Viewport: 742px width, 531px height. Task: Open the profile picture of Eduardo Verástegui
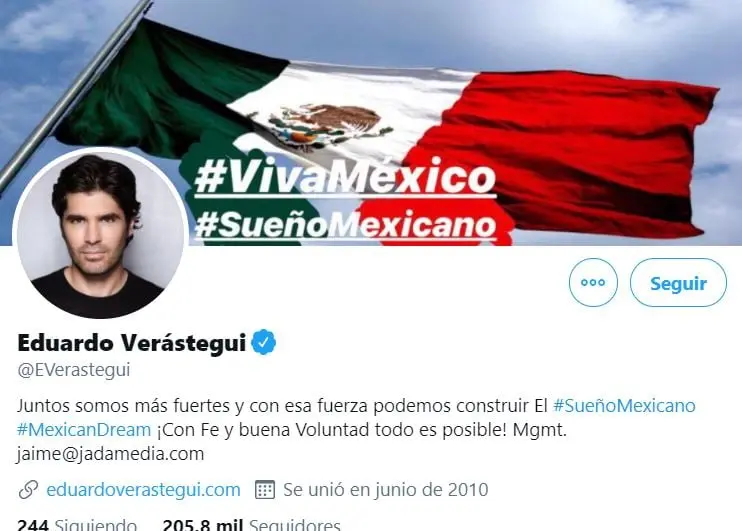100,233
